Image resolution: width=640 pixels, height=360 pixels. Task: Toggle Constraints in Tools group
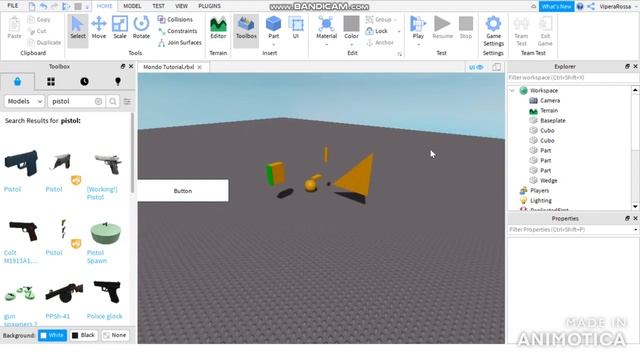177,31
